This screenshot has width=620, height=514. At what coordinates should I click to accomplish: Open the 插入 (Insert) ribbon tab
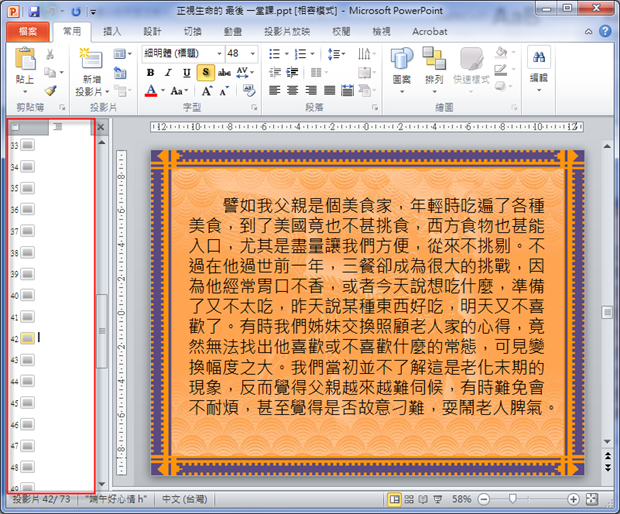[x=112, y=31]
